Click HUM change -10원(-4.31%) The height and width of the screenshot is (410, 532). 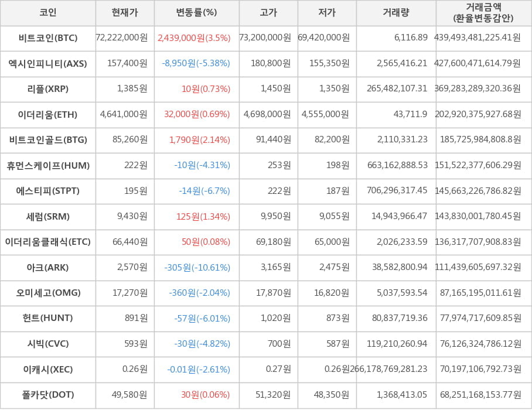pyautogui.click(x=202, y=165)
